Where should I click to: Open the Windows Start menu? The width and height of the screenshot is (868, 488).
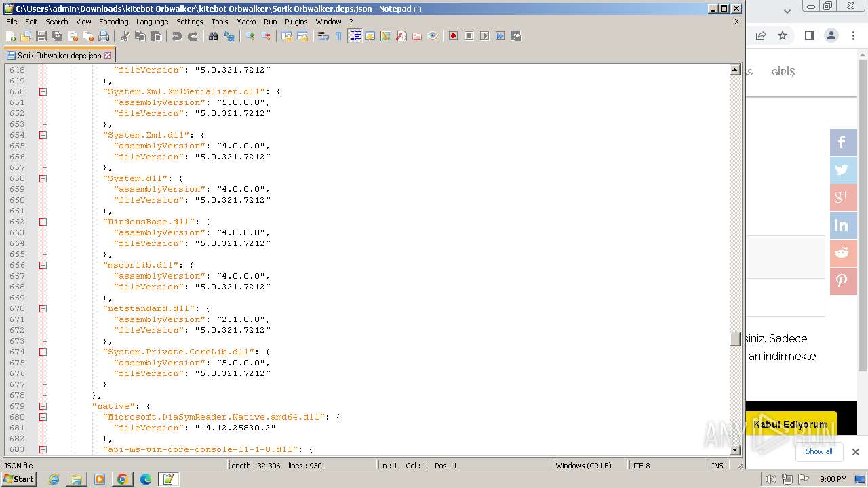(x=19, y=479)
